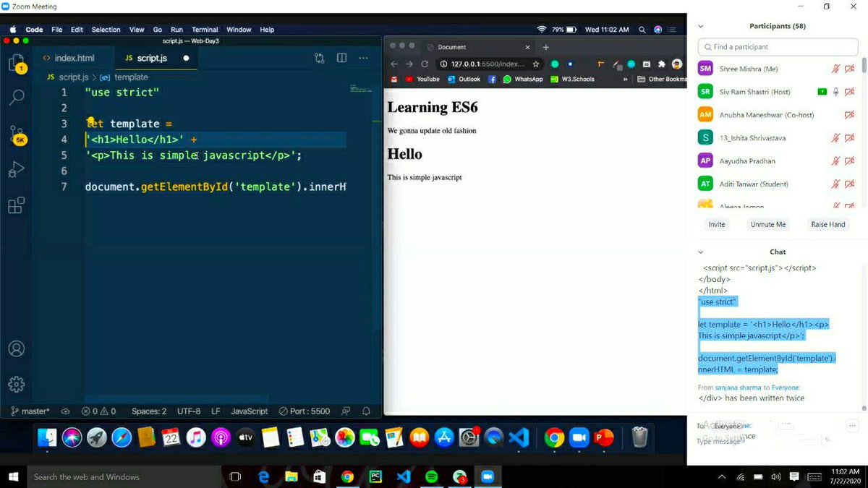Click the Split Editor icon above the code
This screenshot has width=868, height=488.
(341, 58)
